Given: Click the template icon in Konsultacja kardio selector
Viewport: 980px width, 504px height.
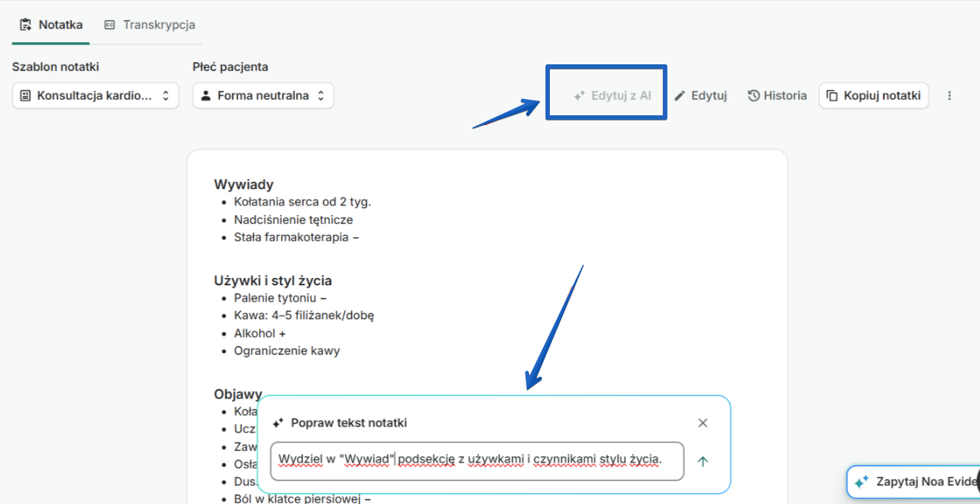Looking at the screenshot, I should pos(26,95).
